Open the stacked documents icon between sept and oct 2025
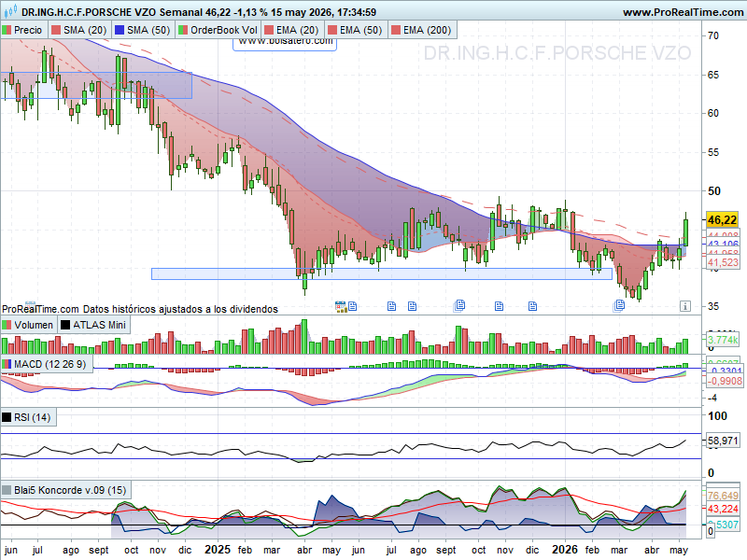Image resolution: width=747 pixels, height=560 pixels. [x=459, y=305]
